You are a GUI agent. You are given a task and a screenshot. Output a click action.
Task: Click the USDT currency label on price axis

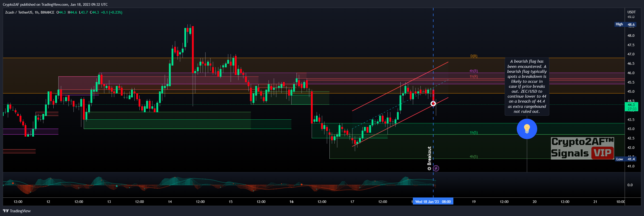point(631,12)
